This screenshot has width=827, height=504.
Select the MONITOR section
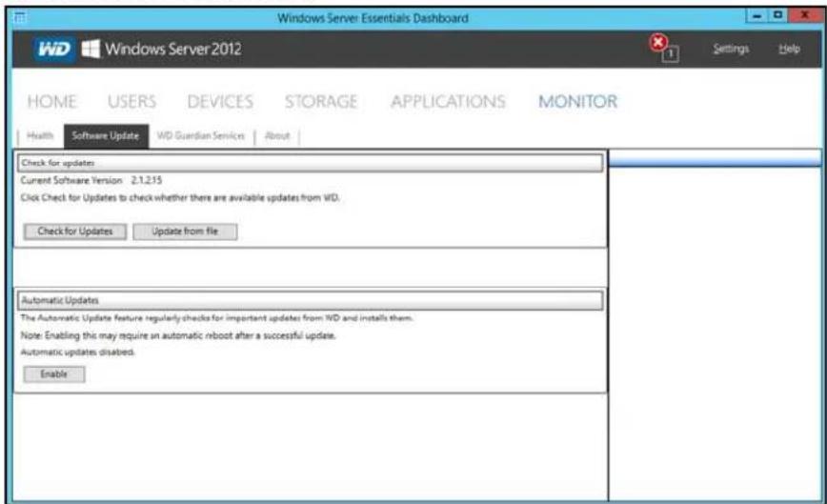577,101
